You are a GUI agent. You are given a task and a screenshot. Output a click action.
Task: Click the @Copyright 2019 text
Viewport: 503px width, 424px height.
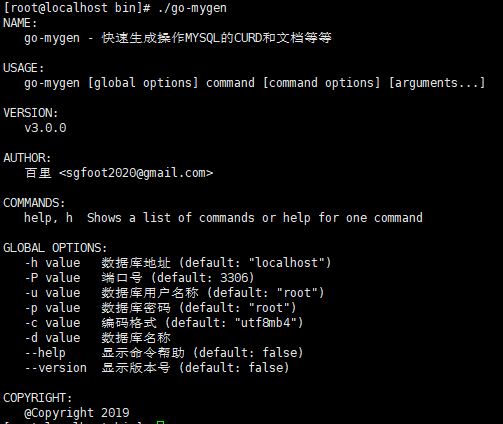(77, 413)
